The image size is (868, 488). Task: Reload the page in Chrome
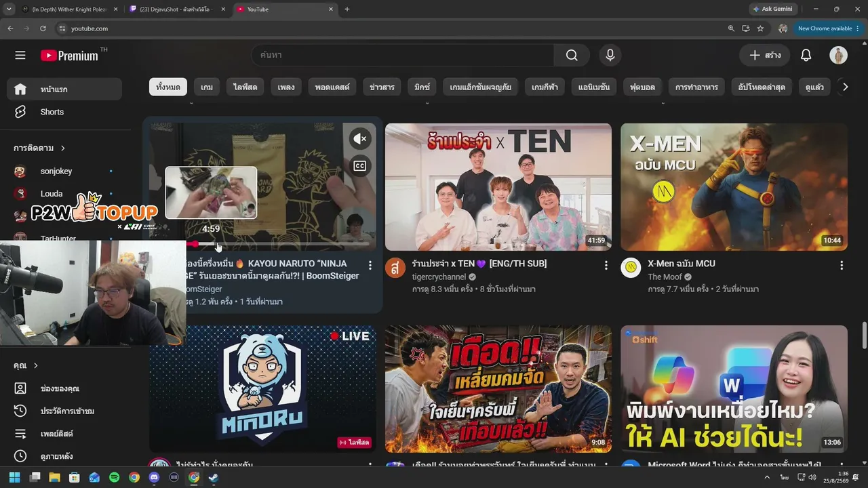(43, 28)
